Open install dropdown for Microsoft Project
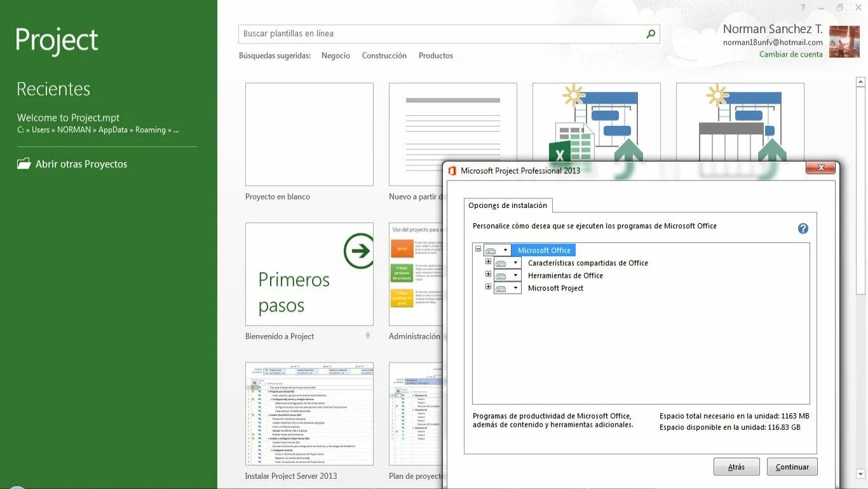Viewport: 868px width, 489px height. click(507, 288)
